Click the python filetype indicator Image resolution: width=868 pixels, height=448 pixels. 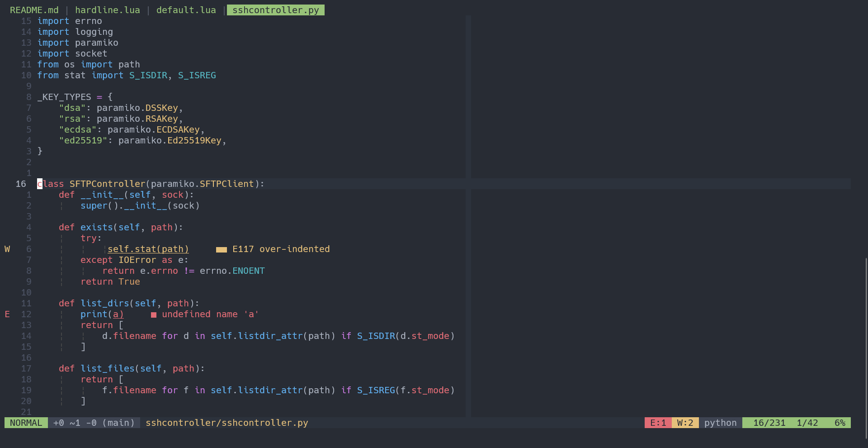click(x=720, y=423)
